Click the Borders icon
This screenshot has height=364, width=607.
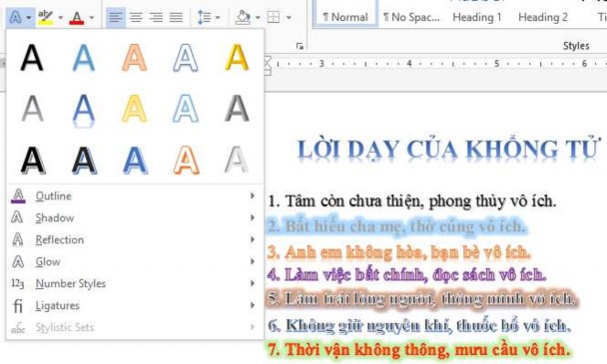tap(274, 17)
